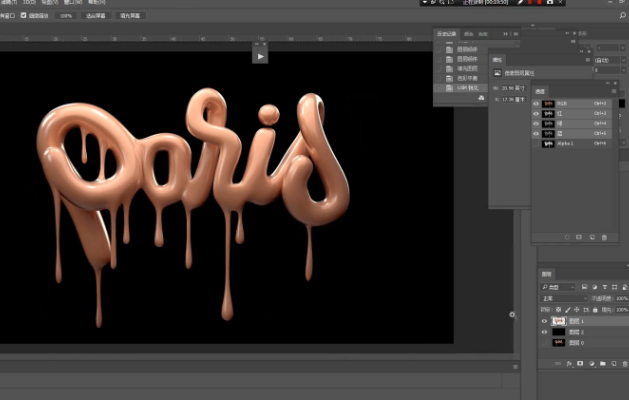Create new channel icon in Channels panel
Screen dimensions: 629x400
(592, 237)
